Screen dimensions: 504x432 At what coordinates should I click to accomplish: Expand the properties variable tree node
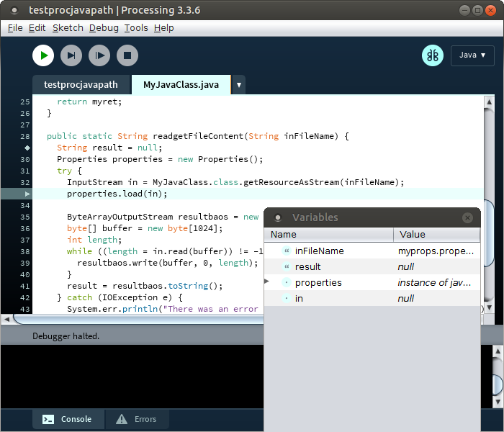point(267,282)
